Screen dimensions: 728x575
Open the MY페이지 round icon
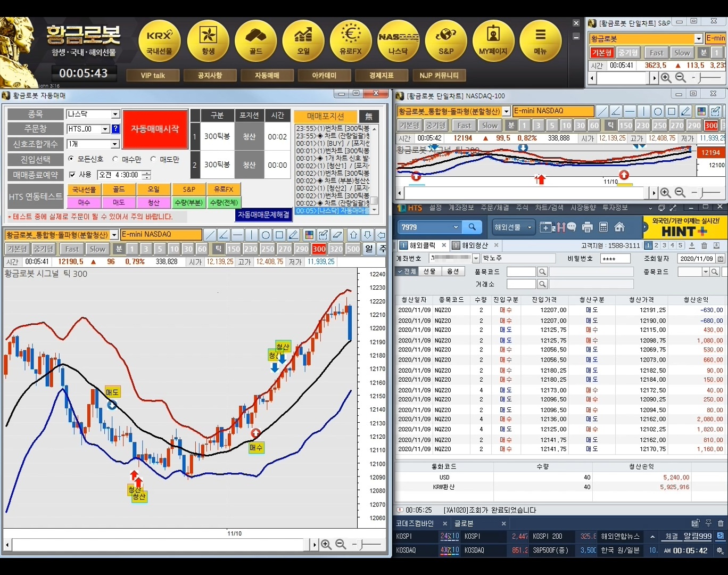click(493, 42)
